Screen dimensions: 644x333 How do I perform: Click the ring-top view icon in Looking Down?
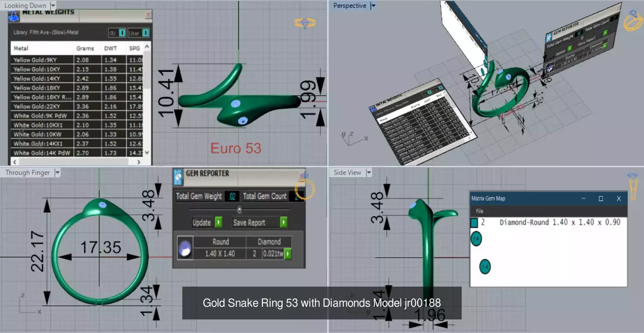tap(305, 23)
